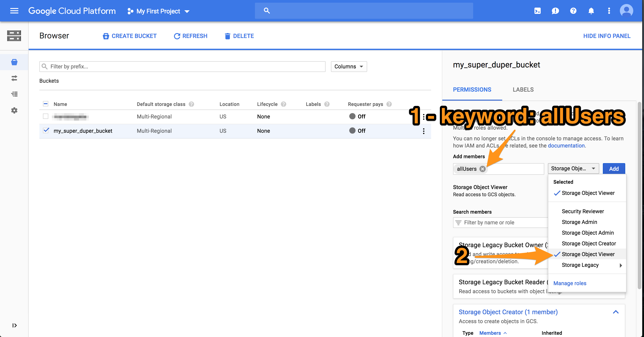Viewport: 644px width, 337px height.
Task: Open help icon next to Requester pays
Action: [x=389, y=104]
